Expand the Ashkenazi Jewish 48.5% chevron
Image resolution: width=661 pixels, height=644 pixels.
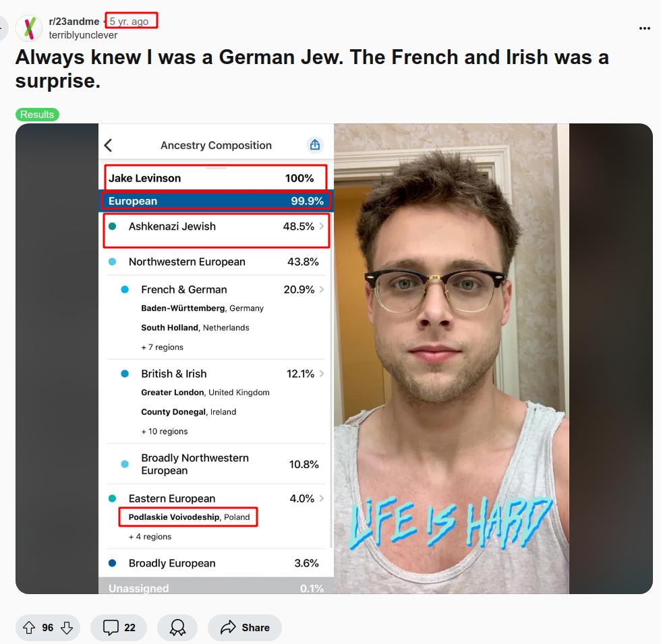pyautogui.click(x=322, y=227)
